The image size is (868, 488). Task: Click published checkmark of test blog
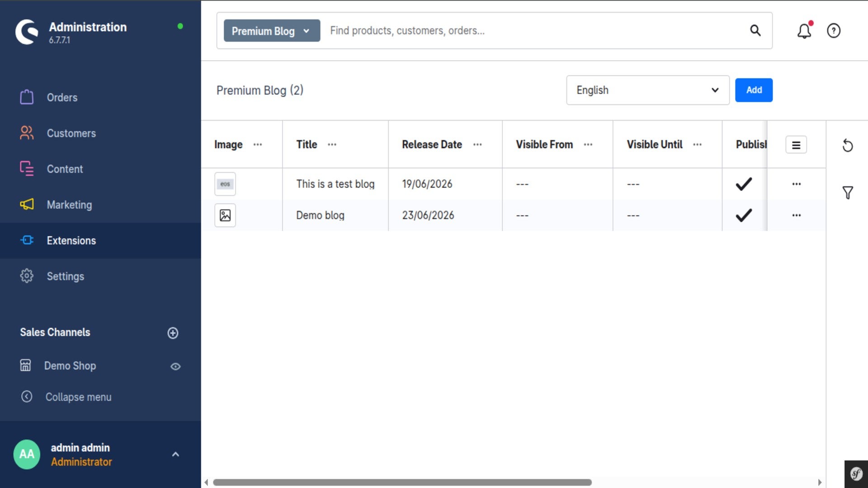pos(744,184)
